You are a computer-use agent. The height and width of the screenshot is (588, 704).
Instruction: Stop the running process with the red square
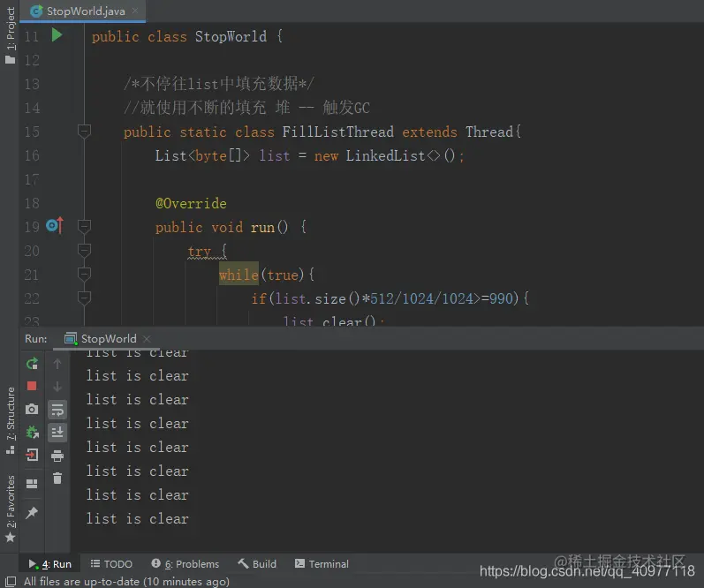(x=32, y=386)
